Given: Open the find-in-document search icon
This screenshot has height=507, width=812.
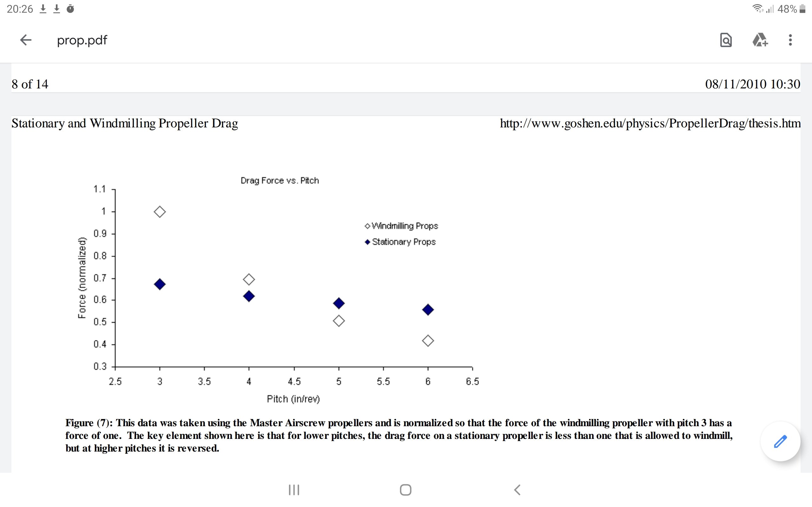Looking at the screenshot, I should [x=726, y=40].
